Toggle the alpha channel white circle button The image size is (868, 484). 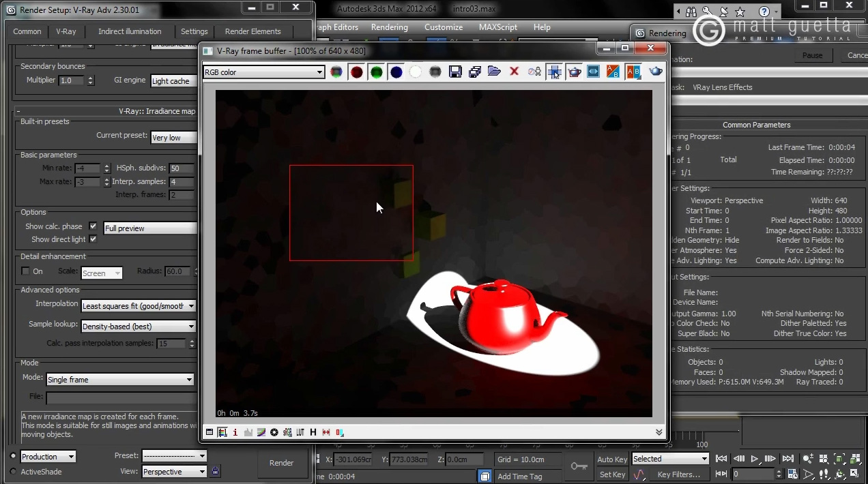[416, 72]
